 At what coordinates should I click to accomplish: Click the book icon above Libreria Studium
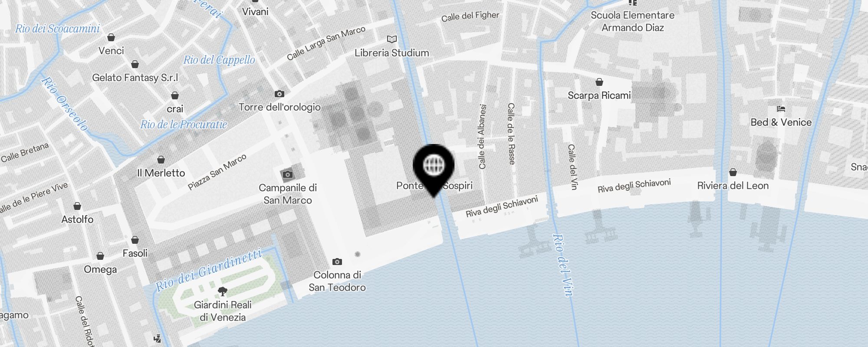pyautogui.click(x=392, y=39)
